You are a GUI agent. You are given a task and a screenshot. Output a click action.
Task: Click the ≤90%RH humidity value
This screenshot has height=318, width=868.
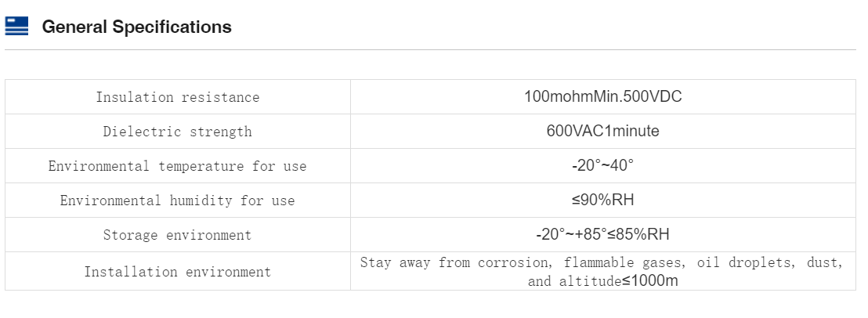(602, 201)
